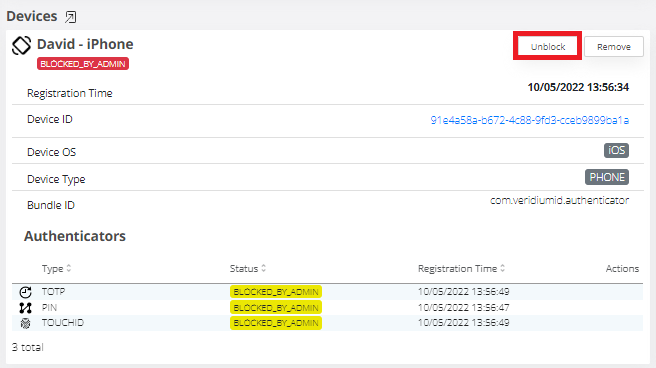The image size is (656, 368).
Task: Click the David - iPhone device title
Action: (x=85, y=44)
